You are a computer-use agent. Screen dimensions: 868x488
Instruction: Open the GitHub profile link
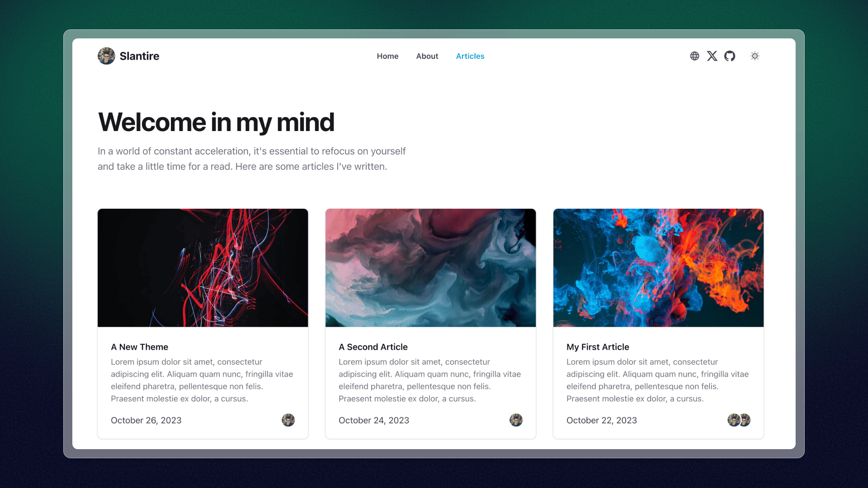(730, 56)
